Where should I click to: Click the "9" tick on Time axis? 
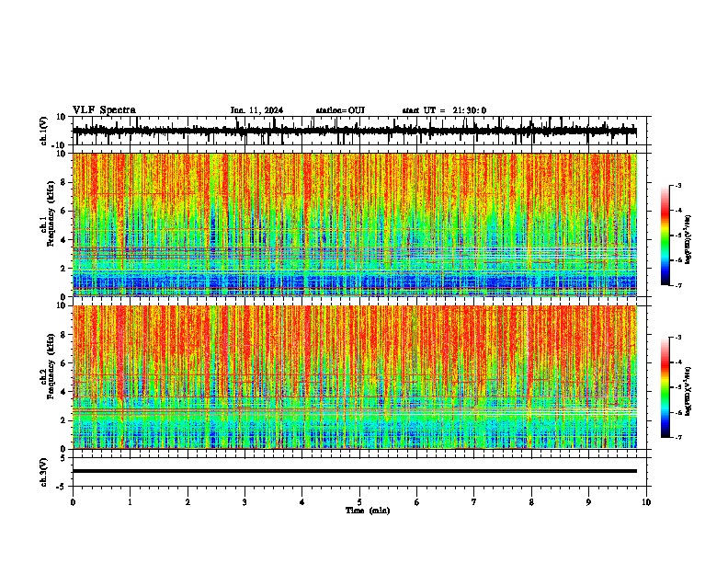point(588,502)
